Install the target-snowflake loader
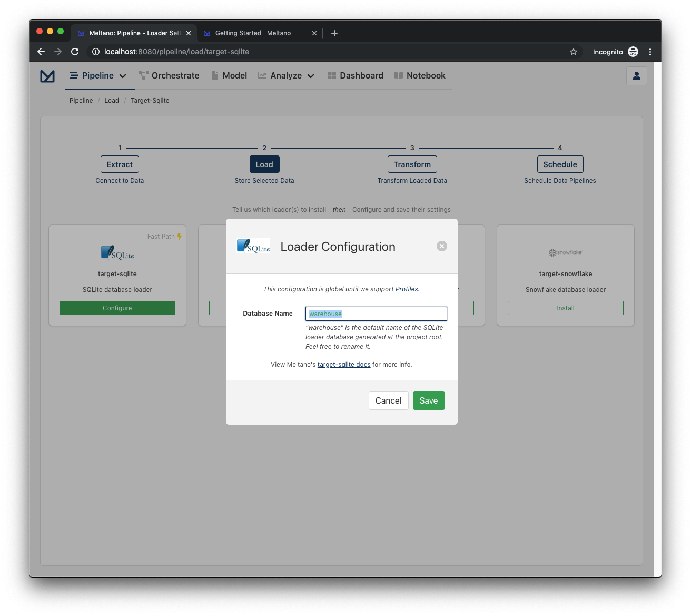The width and height of the screenshot is (691, 616). click(566, 308)
